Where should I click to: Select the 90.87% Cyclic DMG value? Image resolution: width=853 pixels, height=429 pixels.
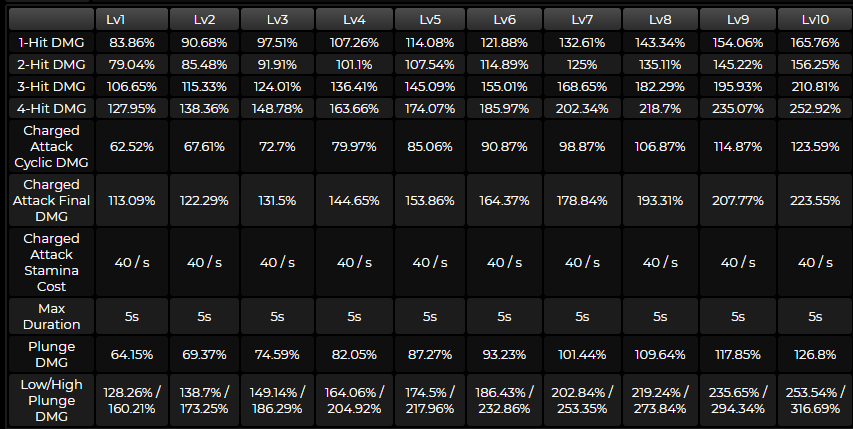coord(506,146)
